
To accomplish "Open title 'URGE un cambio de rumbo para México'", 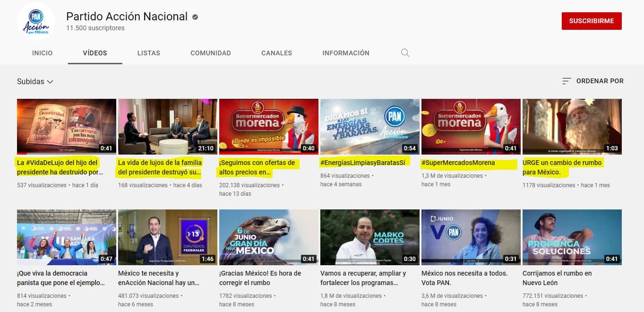I will [x=562, y=167].
